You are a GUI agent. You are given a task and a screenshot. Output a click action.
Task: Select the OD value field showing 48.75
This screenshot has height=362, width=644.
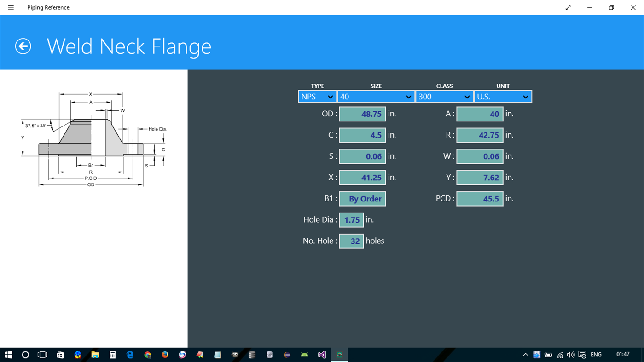[362, 114]
